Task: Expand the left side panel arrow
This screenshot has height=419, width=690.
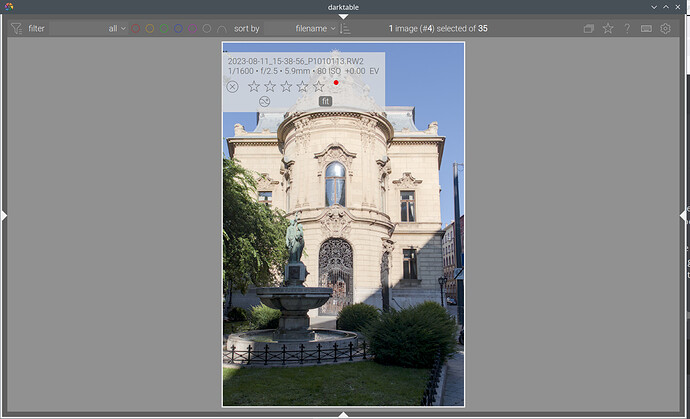Action: pyautogui.click(x=4, y=215)
